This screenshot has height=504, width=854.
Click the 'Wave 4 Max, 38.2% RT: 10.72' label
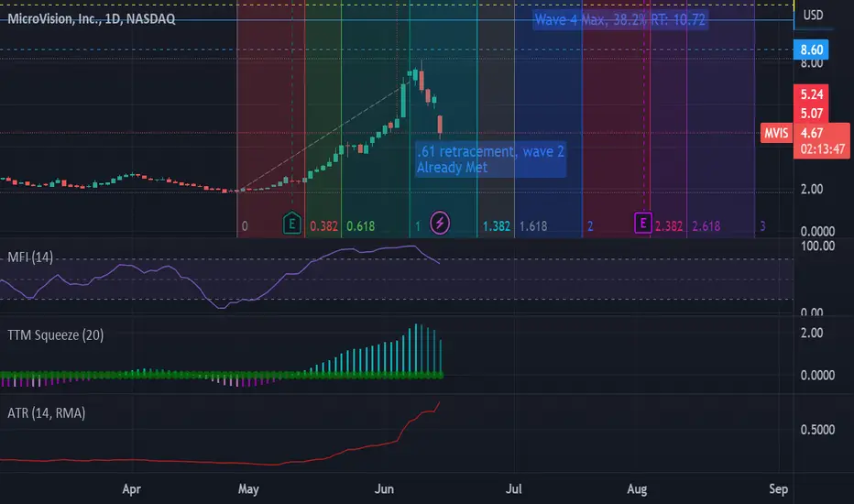pos(619,20)
